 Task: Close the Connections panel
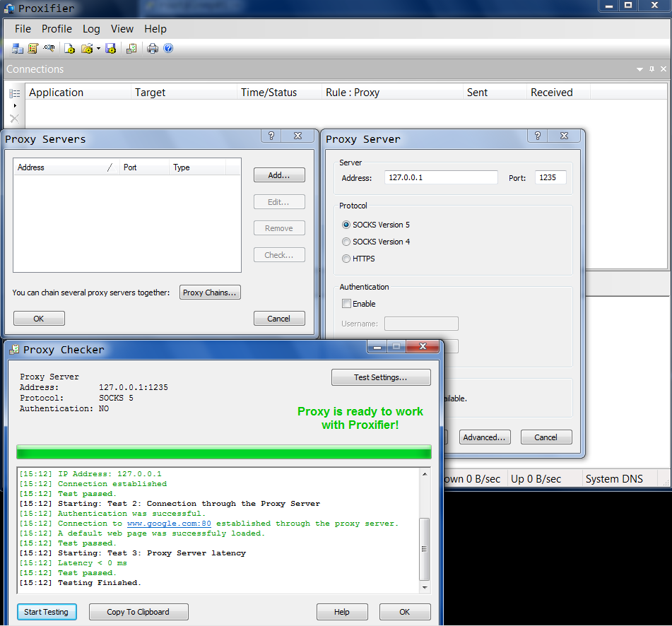click(x=664, y=69)
